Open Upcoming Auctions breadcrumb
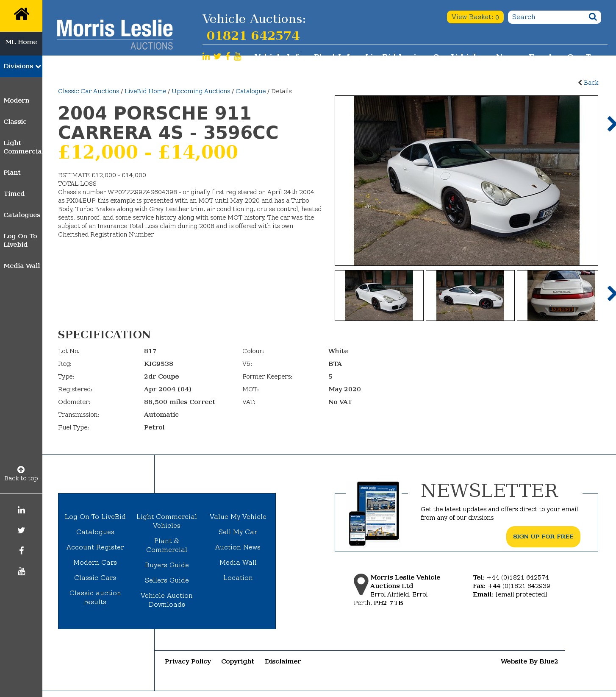Screen dimensions: 616x697 coord(201,91)
